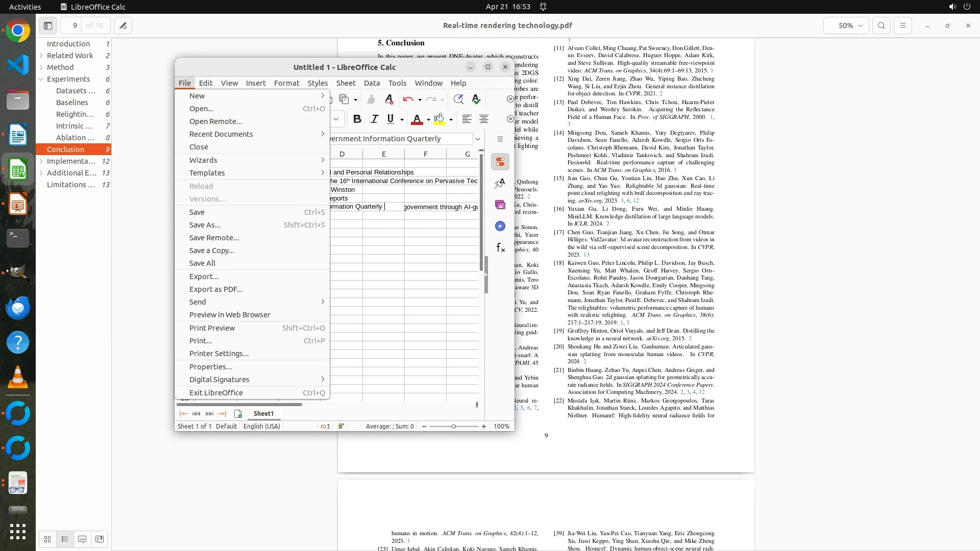Viewport: 980px width, 551px height.
Task: Open the sidebar Navigator deck
Action: [500, 227]
